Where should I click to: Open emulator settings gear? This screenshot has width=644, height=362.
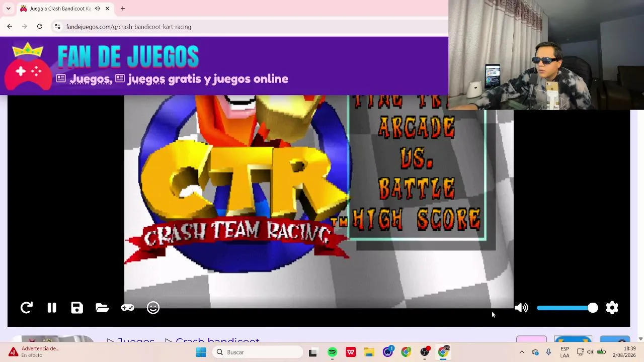(612, 308)
